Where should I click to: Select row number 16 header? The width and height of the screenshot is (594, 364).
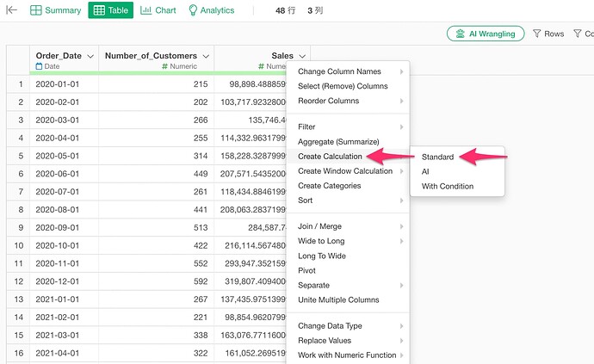pos(18,353)
